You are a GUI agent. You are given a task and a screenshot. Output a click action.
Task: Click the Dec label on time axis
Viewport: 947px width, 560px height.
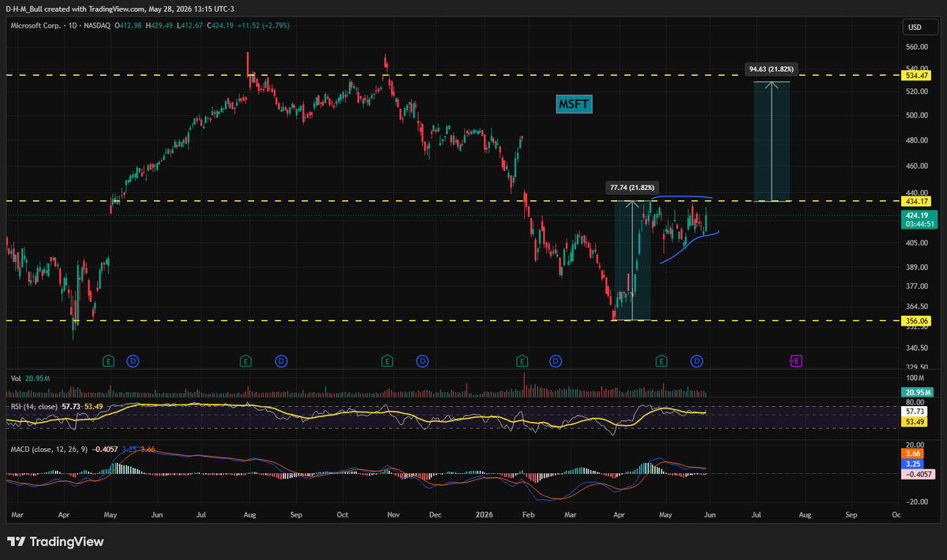[436, 513]
